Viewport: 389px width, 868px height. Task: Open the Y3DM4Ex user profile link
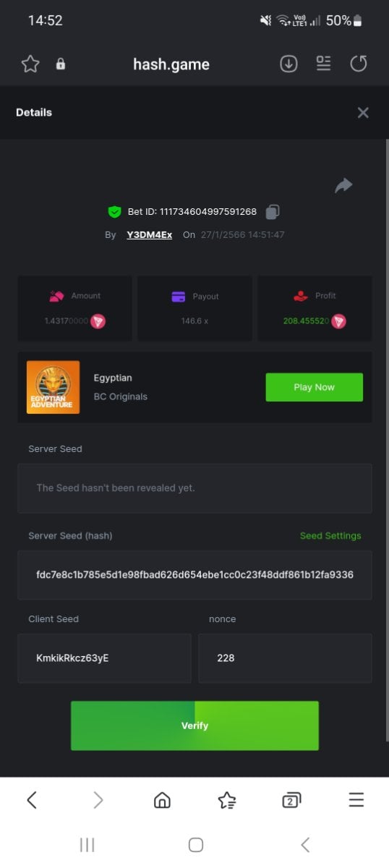(149, 235)
